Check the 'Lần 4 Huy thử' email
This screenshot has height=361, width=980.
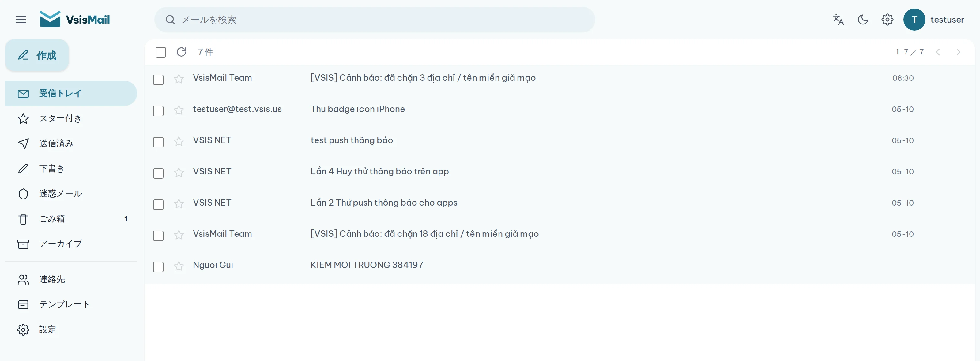158,173
